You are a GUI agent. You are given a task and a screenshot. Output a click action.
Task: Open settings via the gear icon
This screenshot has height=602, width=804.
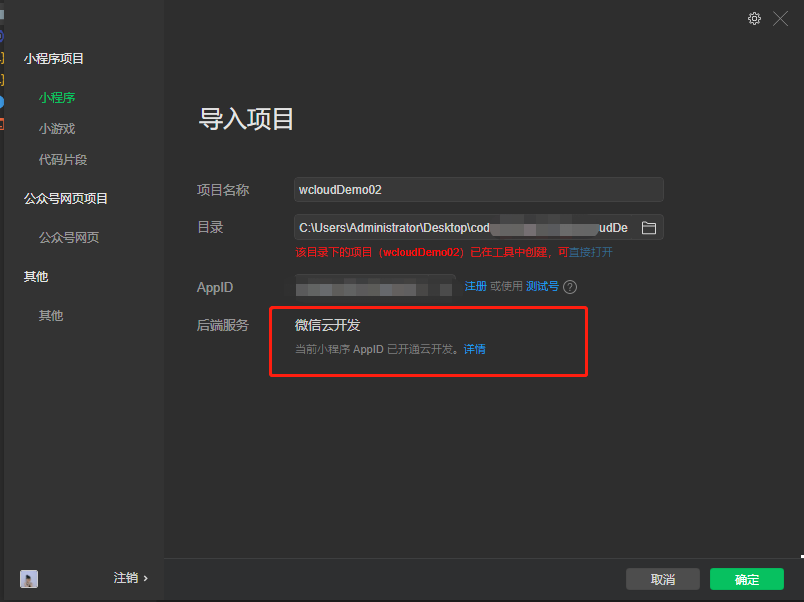tap(754, 19)
